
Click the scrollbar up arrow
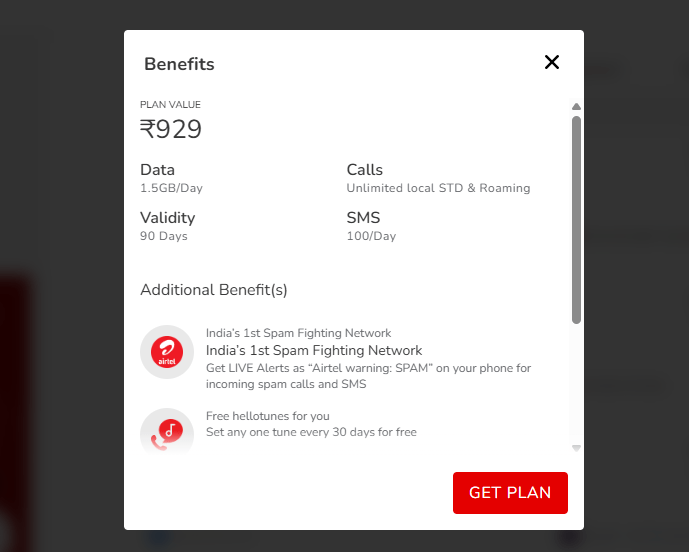coord(576,107)
